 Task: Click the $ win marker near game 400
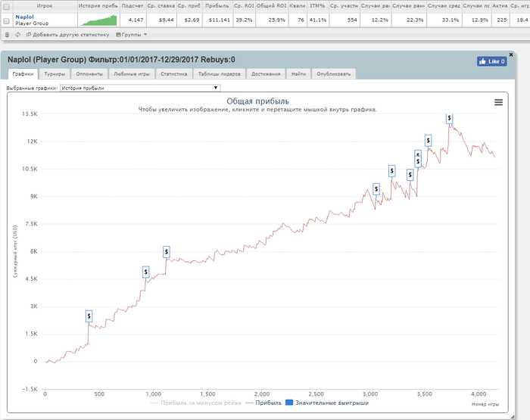pos(89,316)
